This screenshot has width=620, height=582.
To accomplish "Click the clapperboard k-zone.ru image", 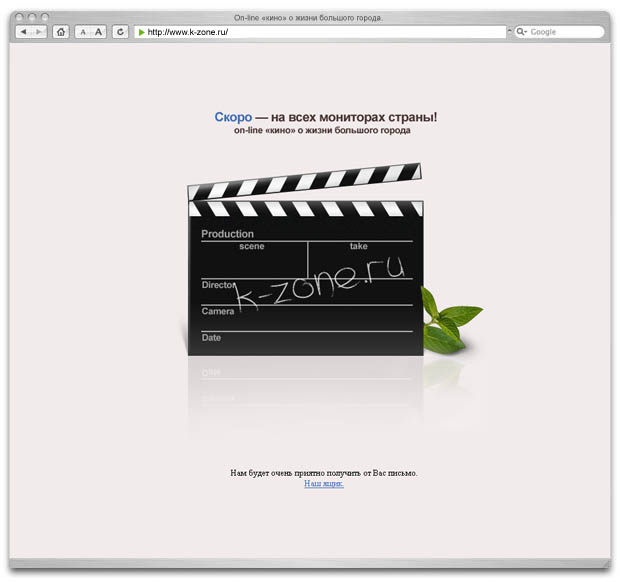I will coord(305,259).
